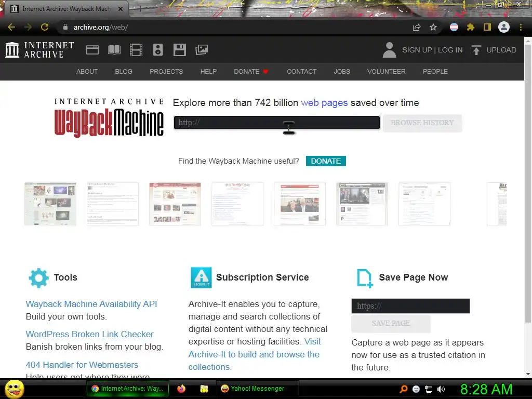
Task: Toggle the browser side panel icon
Action: [487, 27]
